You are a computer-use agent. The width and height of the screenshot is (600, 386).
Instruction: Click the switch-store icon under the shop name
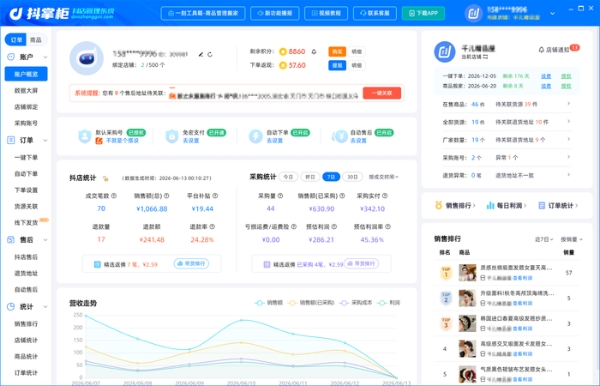pos(485,57)
